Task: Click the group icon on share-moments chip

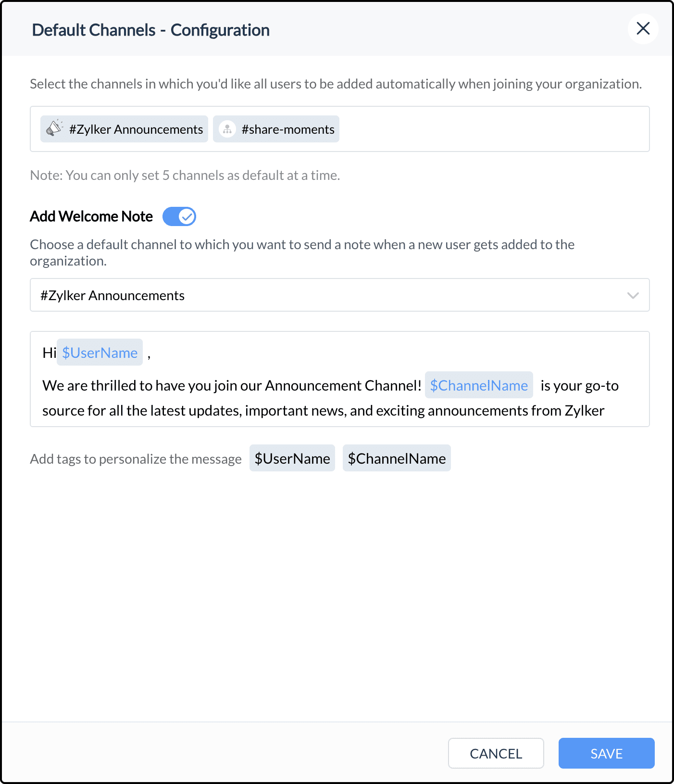Action: click(x=227, y=129)
